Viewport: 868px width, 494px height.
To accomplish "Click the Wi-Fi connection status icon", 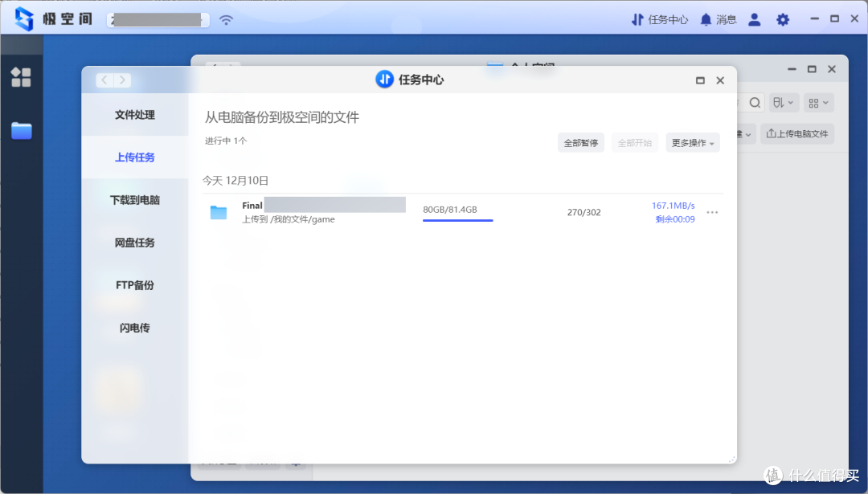I will coord(226,20).
